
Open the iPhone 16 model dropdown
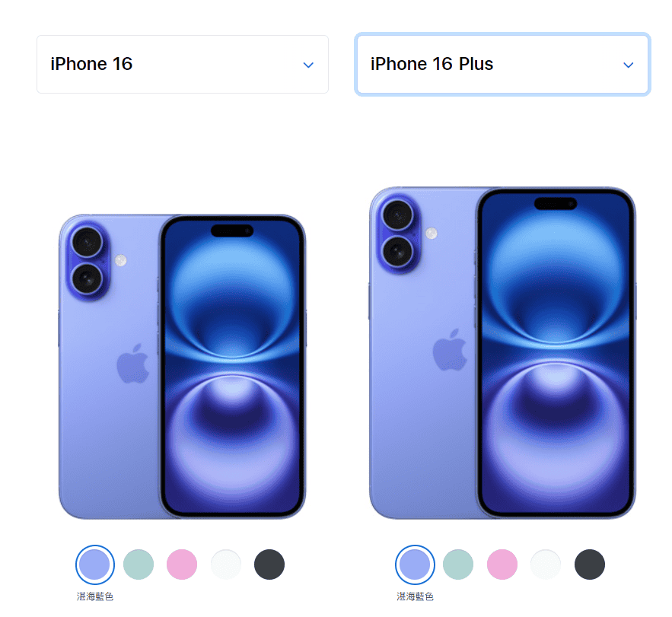[x=183, y=64]
